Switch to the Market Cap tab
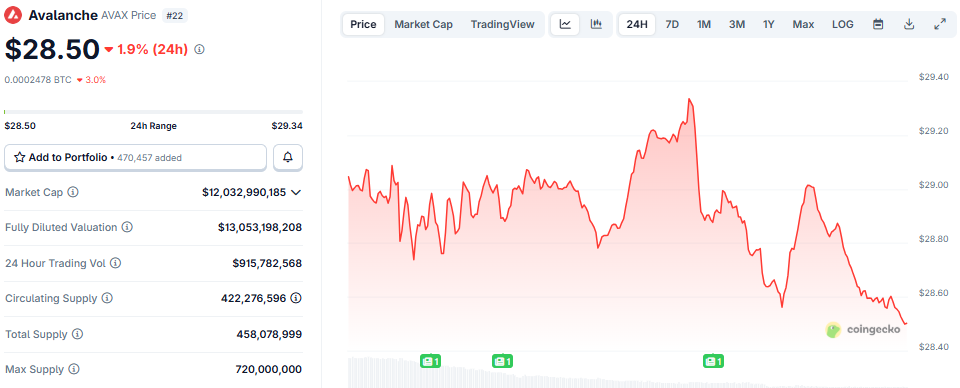The height and width of the screenshot is (388, 960). (x=424, y=24)
